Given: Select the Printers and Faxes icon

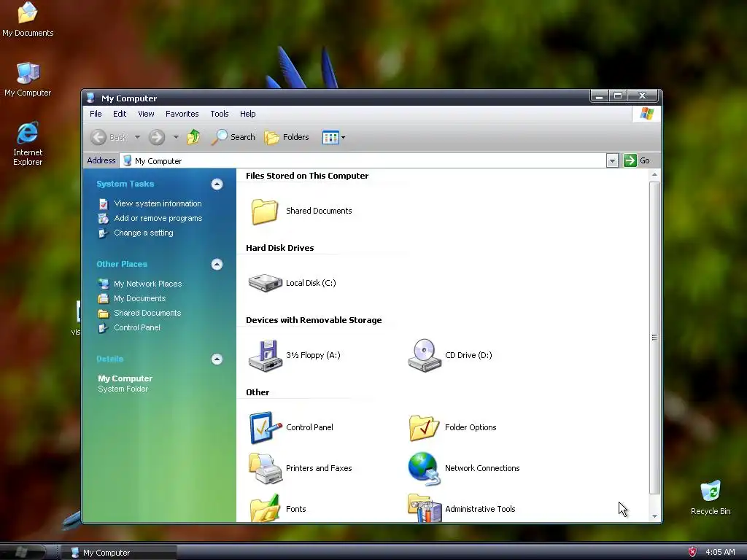Looking at the screenshot, I should coord(266,469).
